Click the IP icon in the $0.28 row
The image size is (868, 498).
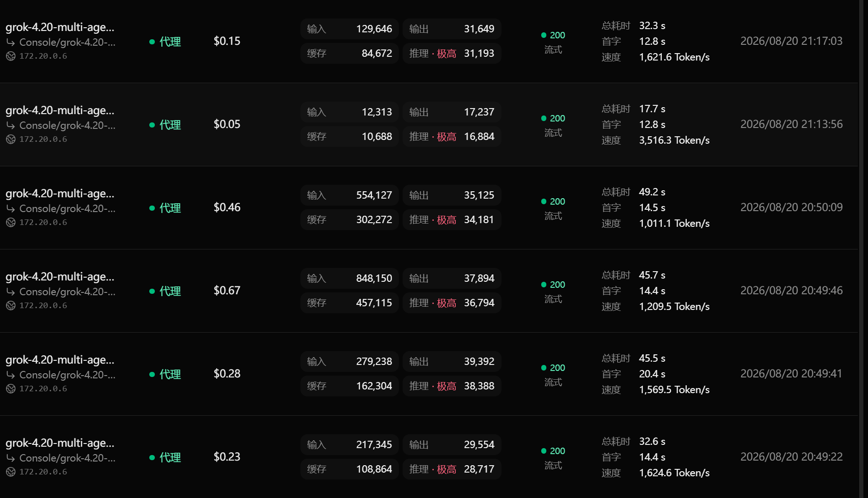11,389
